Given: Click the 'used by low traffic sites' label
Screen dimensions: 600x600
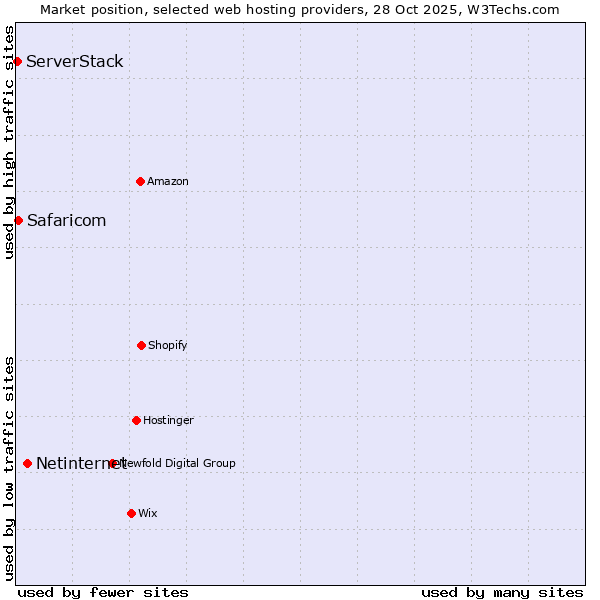Looking at the screenshot, I should [9, 468].
